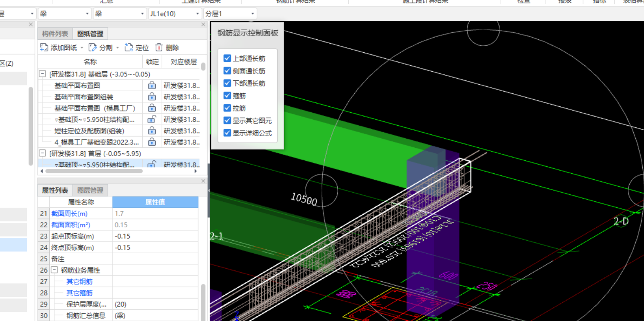The image size is (644, 321).
Task: Uncheck 侧面通长筋 checkbox
Action: pos(227,71)
